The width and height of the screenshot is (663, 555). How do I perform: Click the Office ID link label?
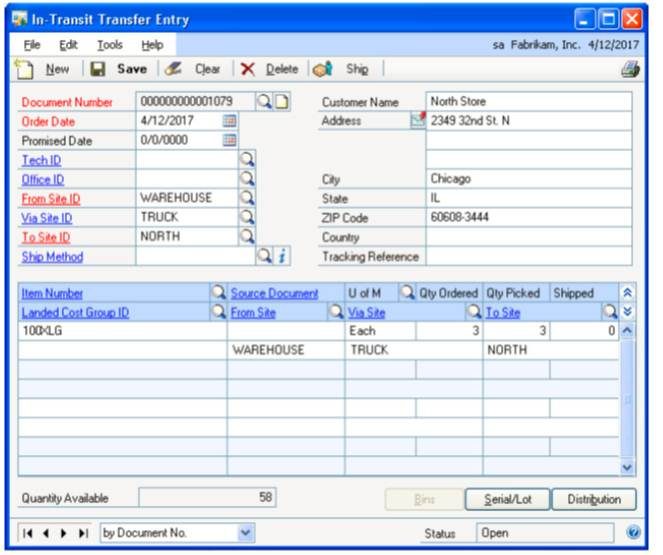[43, 180]
